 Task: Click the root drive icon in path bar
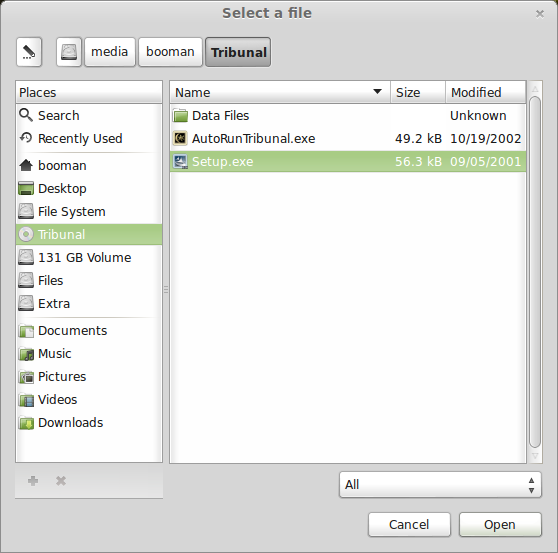(x=69, y=52)
